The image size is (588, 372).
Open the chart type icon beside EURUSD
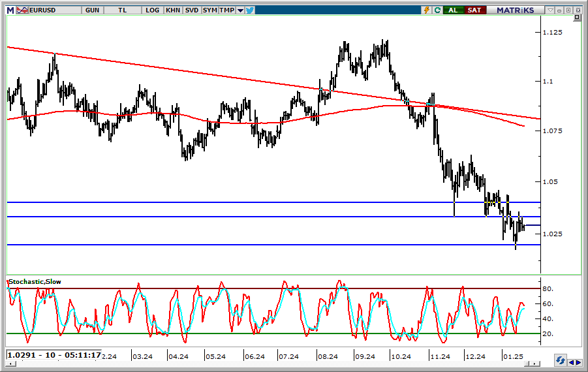pyautogui.click(x=22, y=10)
